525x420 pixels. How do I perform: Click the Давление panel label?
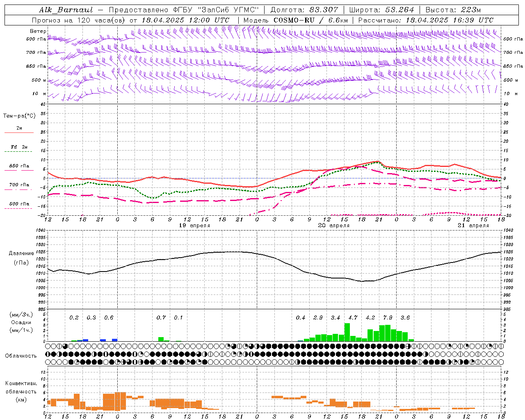[21, 253]
